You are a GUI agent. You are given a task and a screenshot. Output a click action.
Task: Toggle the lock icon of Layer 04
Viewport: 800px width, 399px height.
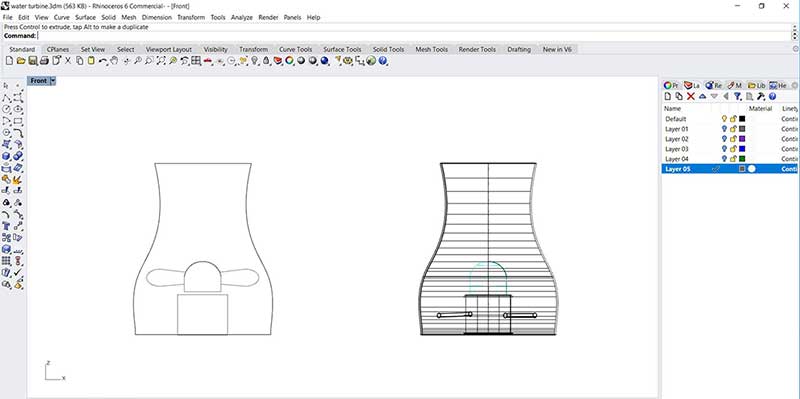point(733,159)
